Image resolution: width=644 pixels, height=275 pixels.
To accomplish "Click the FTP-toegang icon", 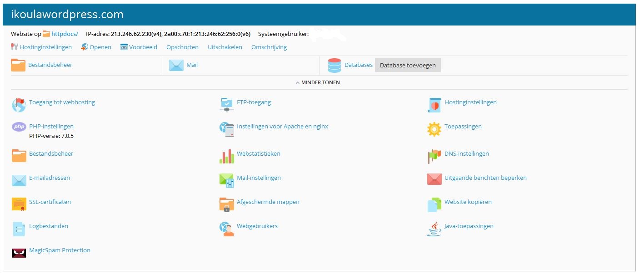I will click(x=226, y=105).
